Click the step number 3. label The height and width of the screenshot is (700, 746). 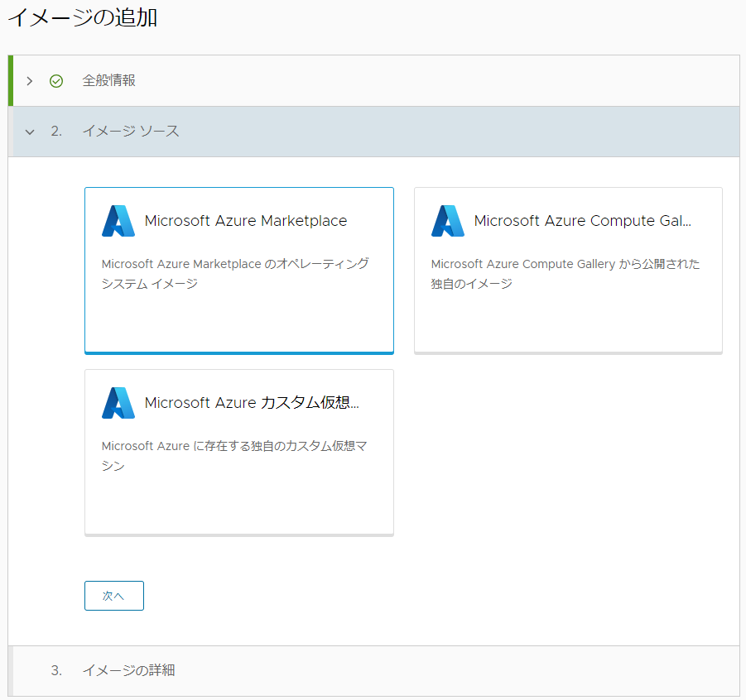tap(56, 670)
